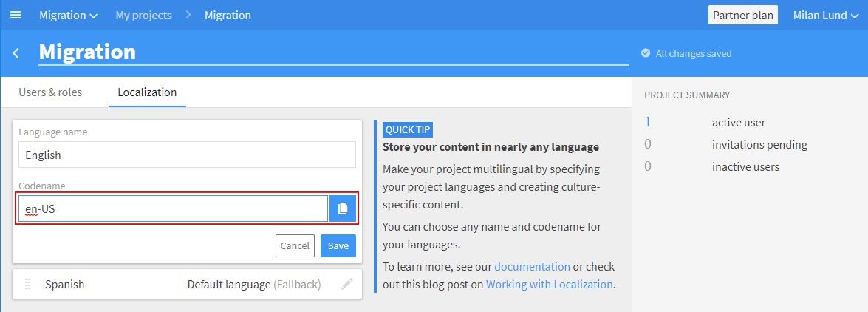This screenshot has height=312, width=868.
Task: Save the language settings
Action: click(338, 245)
